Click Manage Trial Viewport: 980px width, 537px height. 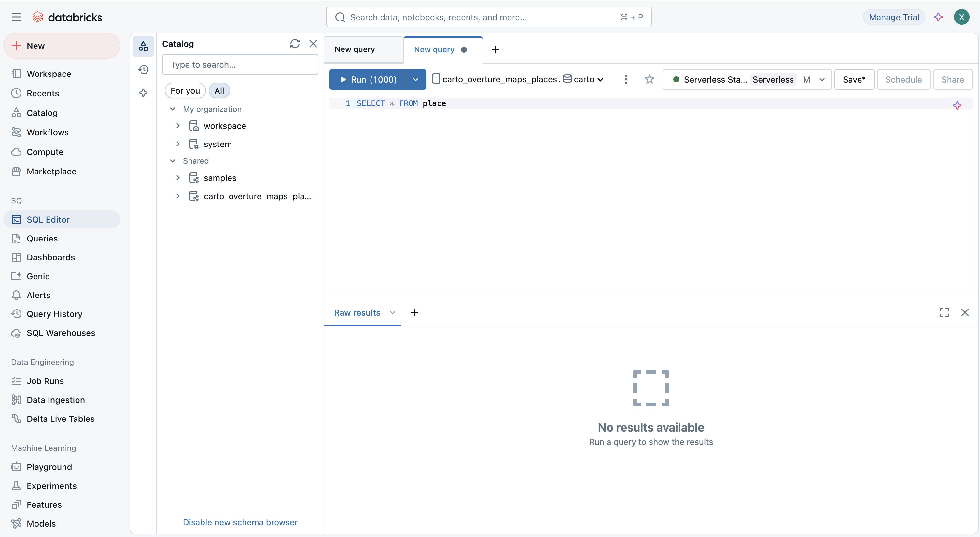[894, 17]
